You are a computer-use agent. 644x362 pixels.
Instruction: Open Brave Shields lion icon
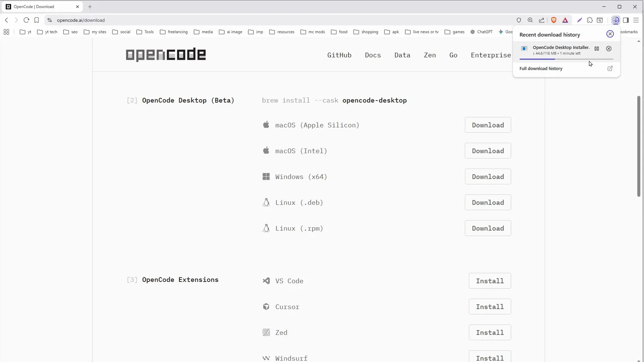pyautogui.click(x=554, y=20)
